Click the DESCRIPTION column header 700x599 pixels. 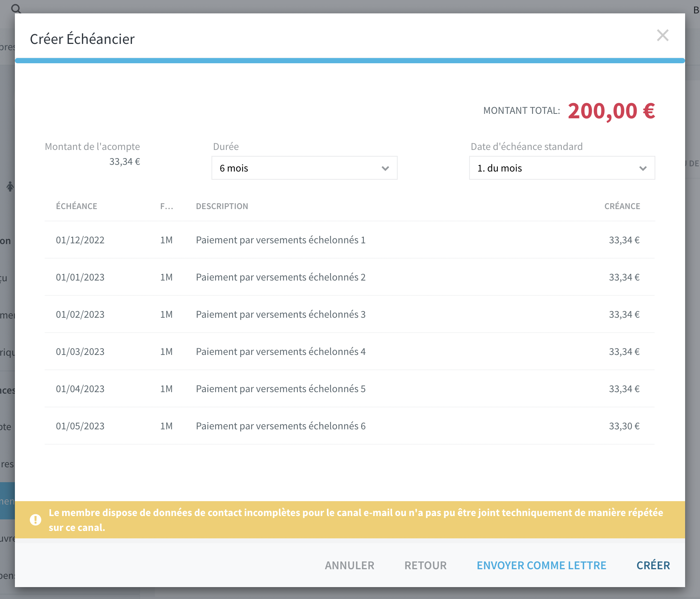pyautogui.click(x=222, y=206)
